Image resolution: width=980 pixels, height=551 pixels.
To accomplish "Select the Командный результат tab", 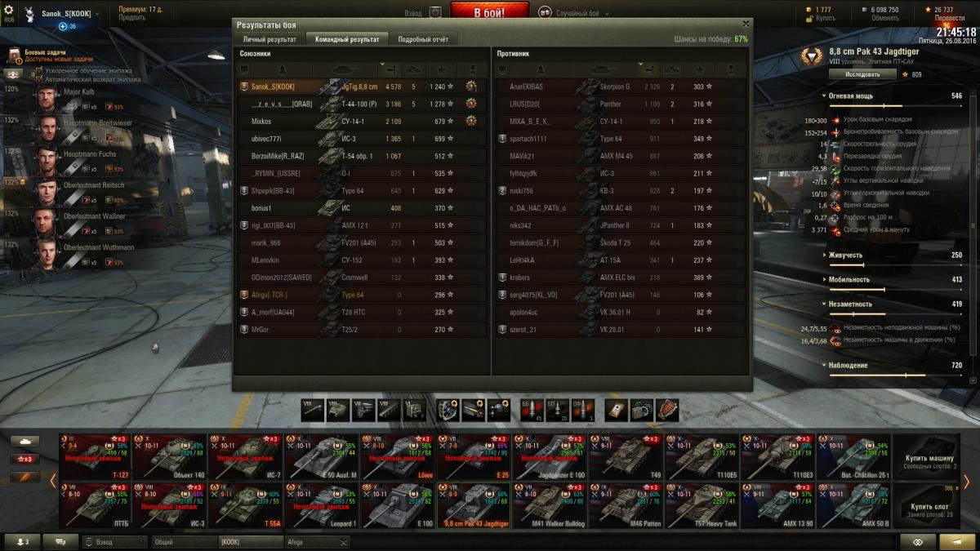I will pyautogui.click(x=347, y=39).
